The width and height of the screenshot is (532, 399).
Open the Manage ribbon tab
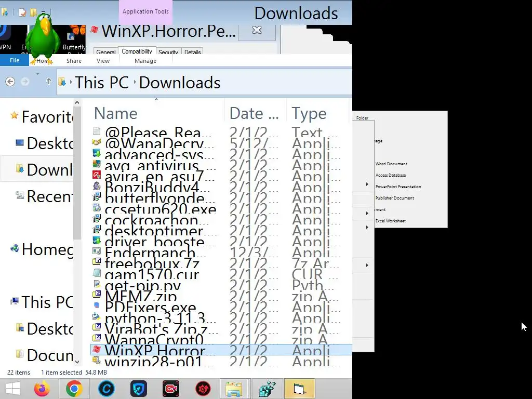coord(145,61)
